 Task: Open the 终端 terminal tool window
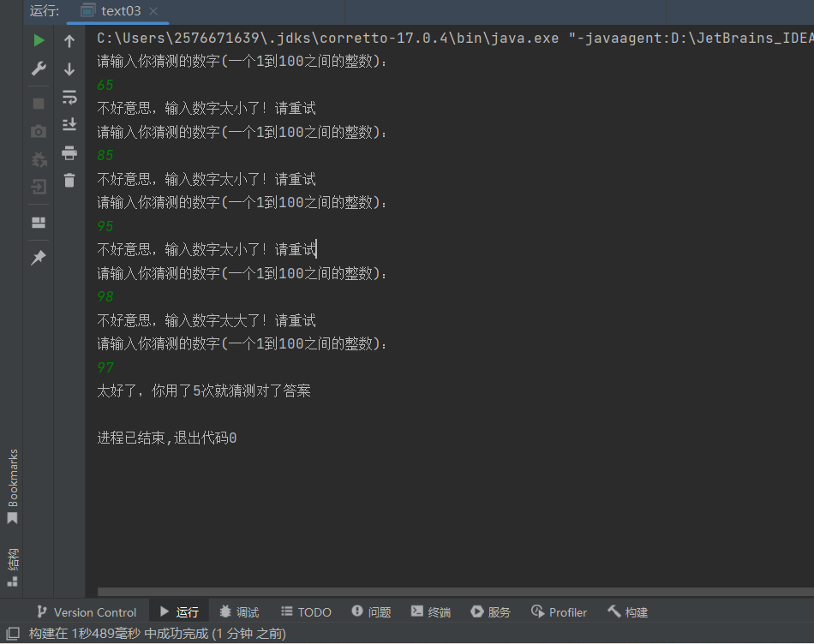431,612
